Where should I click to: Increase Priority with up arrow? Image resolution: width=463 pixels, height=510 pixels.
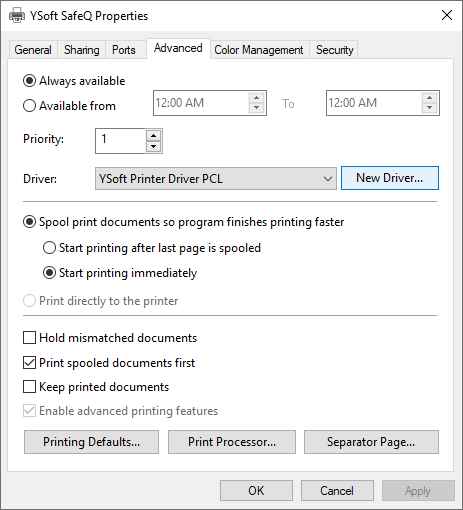click(153, 135)
